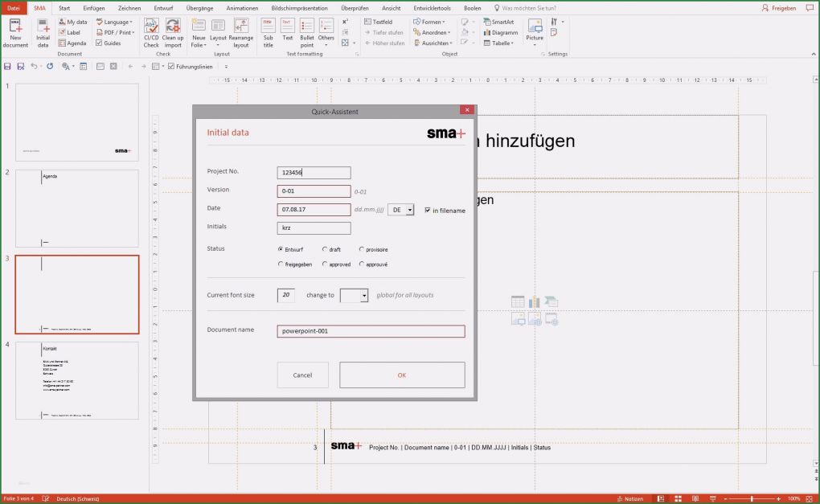Open the Initial data tool
The image size is (820, 504).
43,32
